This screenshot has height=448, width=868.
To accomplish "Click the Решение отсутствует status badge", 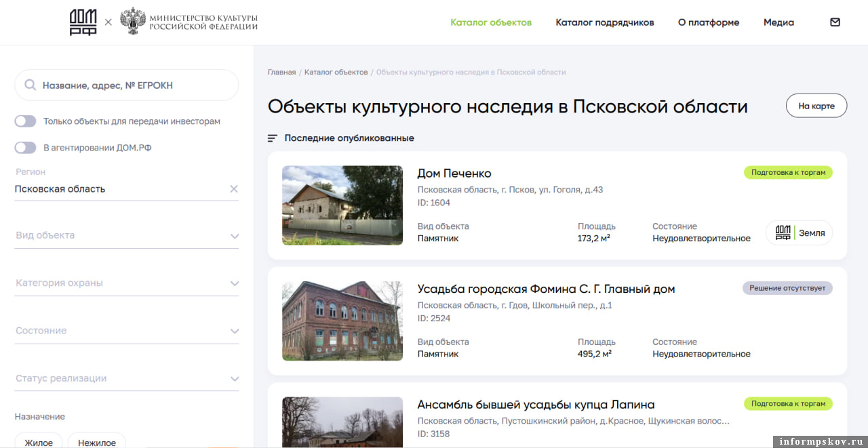I will (x=787, y=288).
